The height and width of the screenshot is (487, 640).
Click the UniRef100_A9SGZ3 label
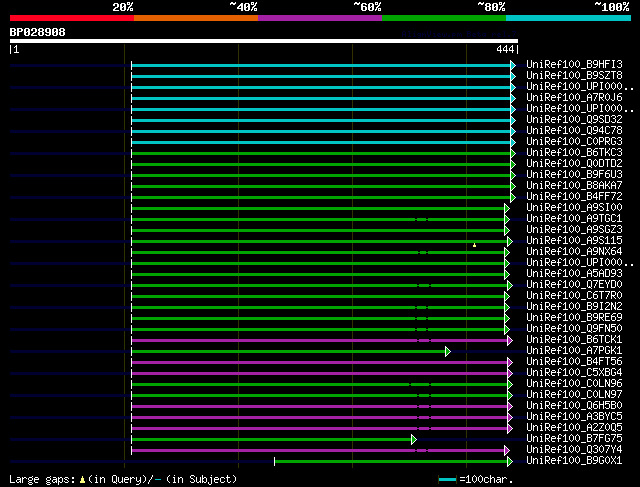click(574, 230)
